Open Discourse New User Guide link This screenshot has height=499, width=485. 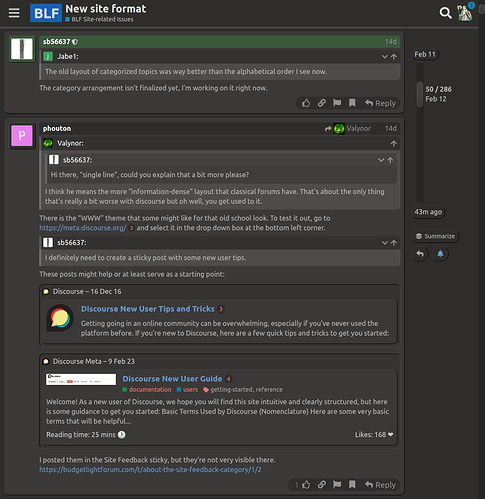172,379
